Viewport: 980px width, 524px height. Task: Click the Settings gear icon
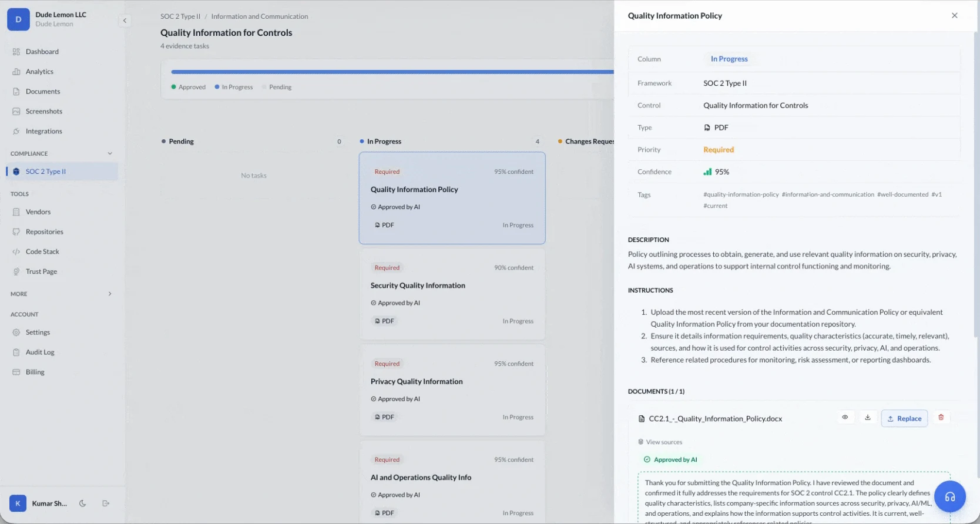[16, 332]
